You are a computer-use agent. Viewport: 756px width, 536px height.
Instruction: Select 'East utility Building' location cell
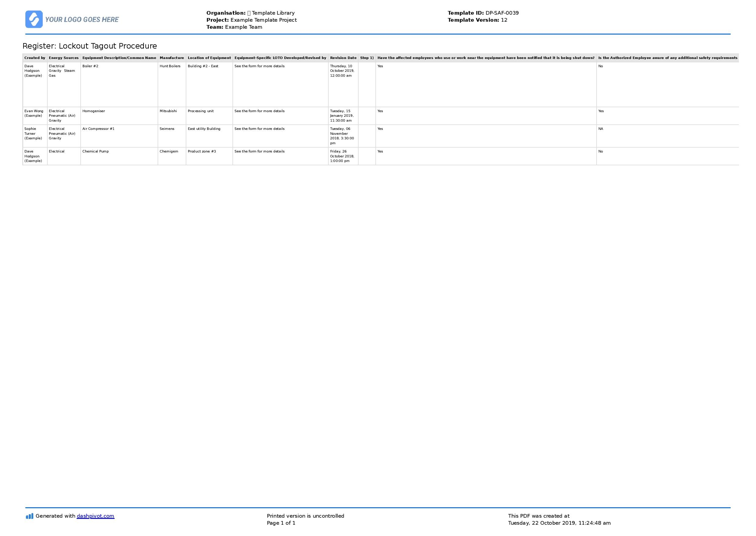(x=204, y=129)
